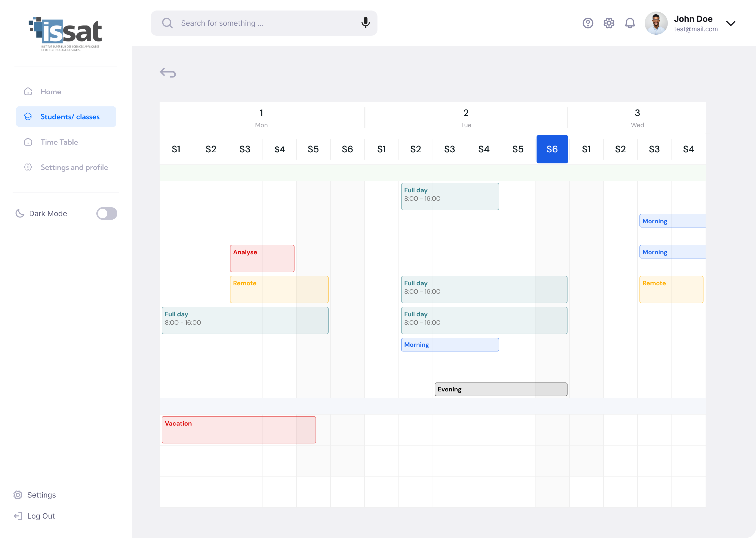756x538 pixels.
Task: Click the microphone voice search icon
Action: coord(365,23)
